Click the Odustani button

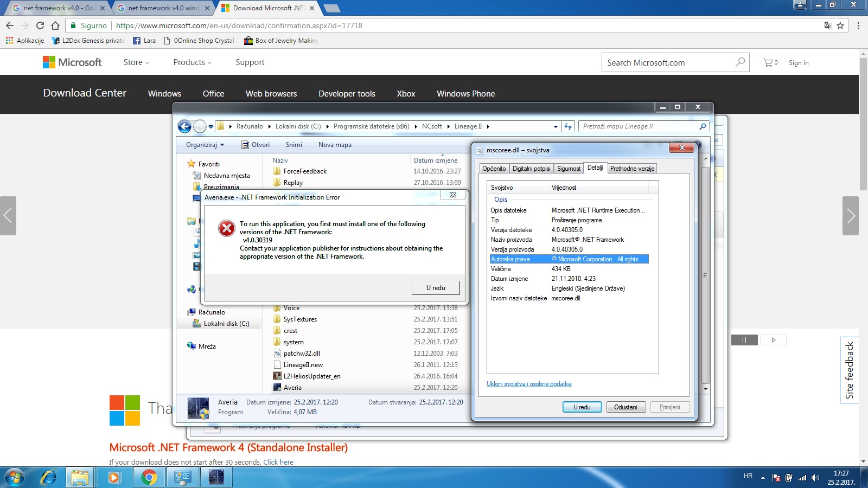(626, 407)
